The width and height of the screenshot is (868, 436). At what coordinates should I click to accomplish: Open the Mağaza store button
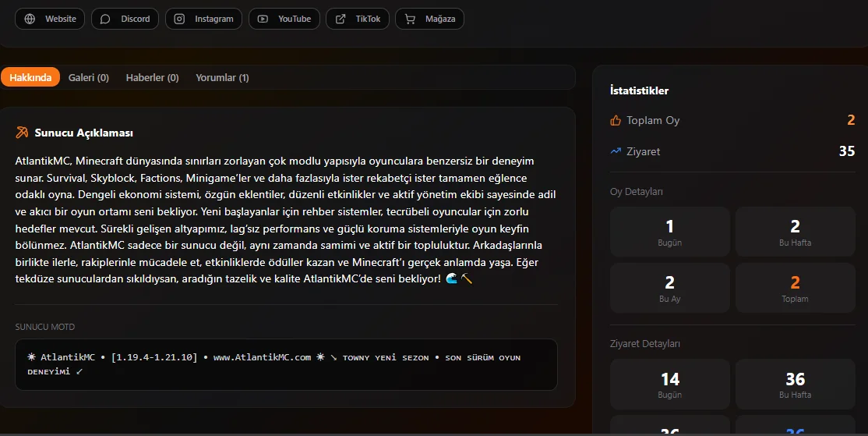[429, 19]
